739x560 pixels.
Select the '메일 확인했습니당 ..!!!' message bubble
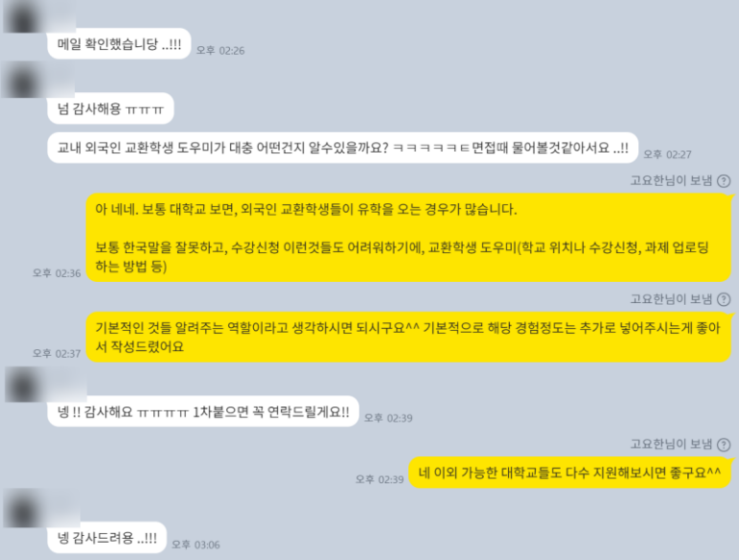119,44
